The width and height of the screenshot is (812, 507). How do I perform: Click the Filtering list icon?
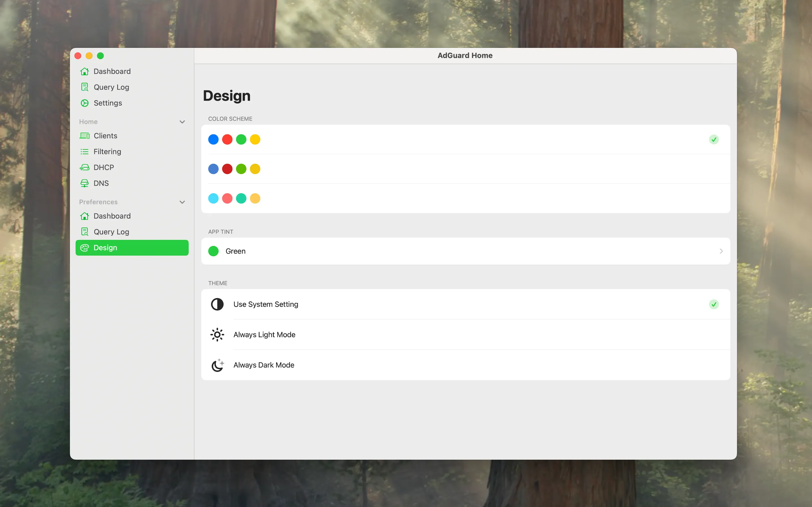point(85,152)
